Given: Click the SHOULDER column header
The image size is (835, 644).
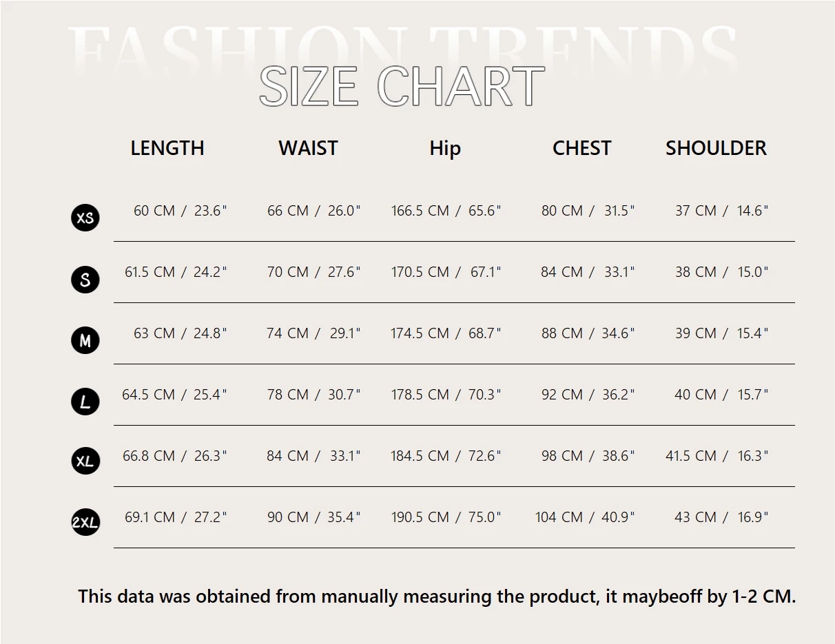Looking at the screenshot, I should pyautogui.click(x=716, y=148).
